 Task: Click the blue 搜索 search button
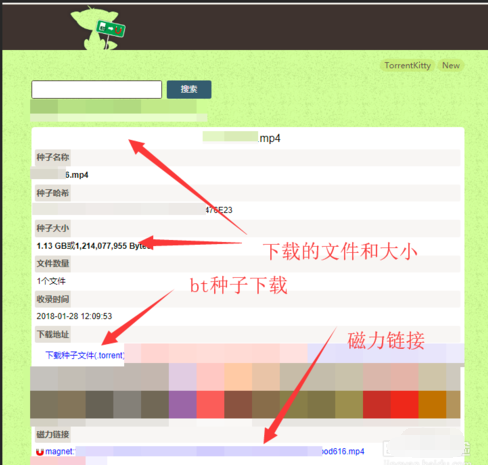(x=189, y=89)
